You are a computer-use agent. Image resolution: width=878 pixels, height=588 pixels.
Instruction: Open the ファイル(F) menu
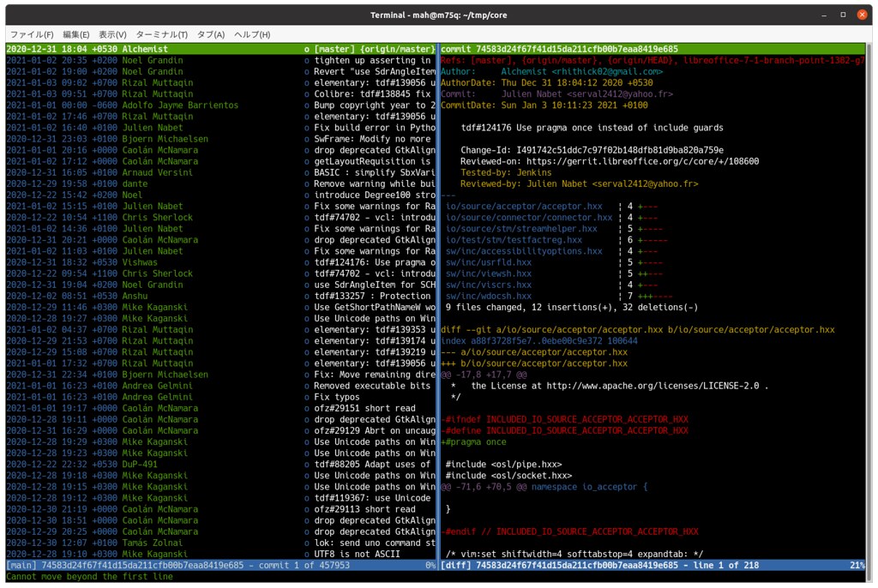point(32,35)
